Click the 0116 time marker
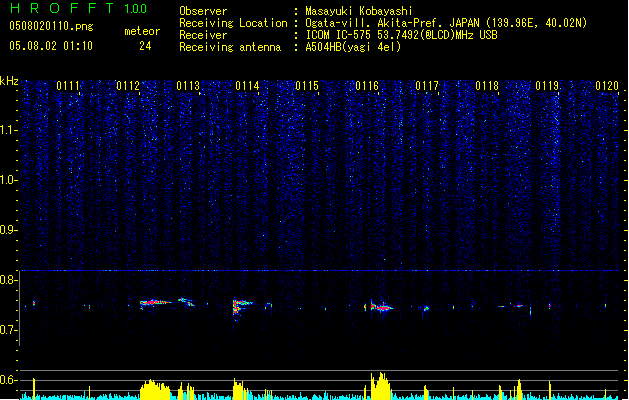This screenshot has height=400, width=629. point(367,86)
